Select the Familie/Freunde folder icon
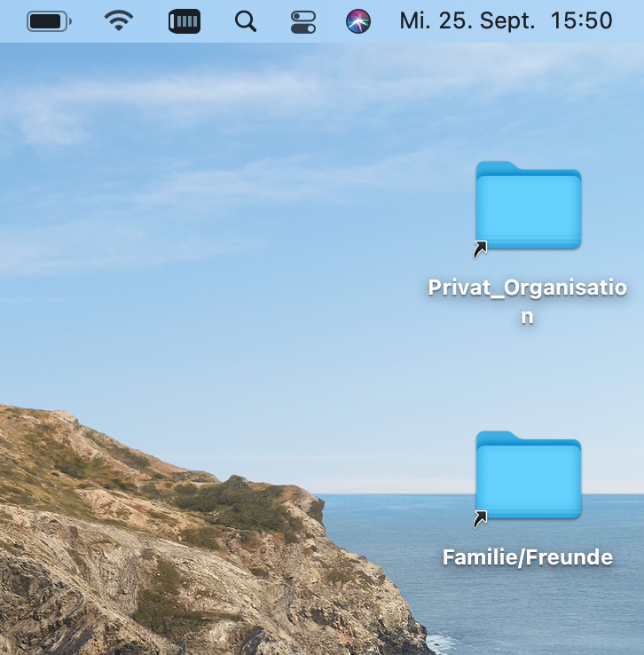The width and height of the screenshot is (644, 655). tap(528, 476)
